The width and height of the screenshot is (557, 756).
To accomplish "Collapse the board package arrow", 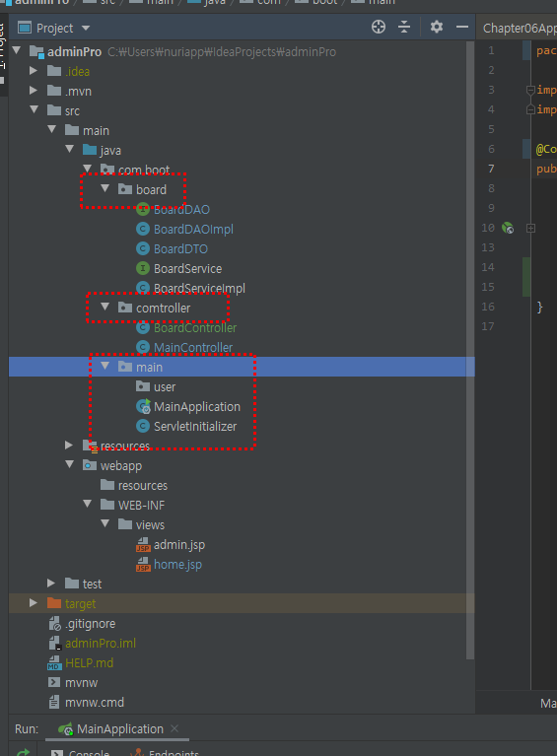I will (x=105, y=188).
